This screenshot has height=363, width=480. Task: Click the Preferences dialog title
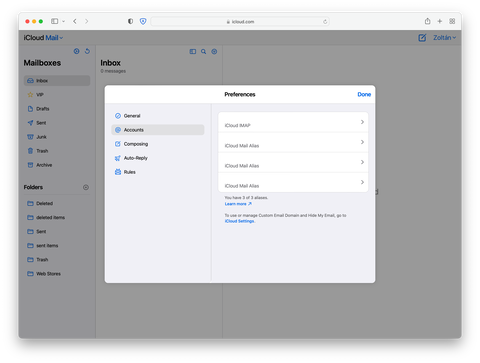pyautogui.click(x=240, y=94)
